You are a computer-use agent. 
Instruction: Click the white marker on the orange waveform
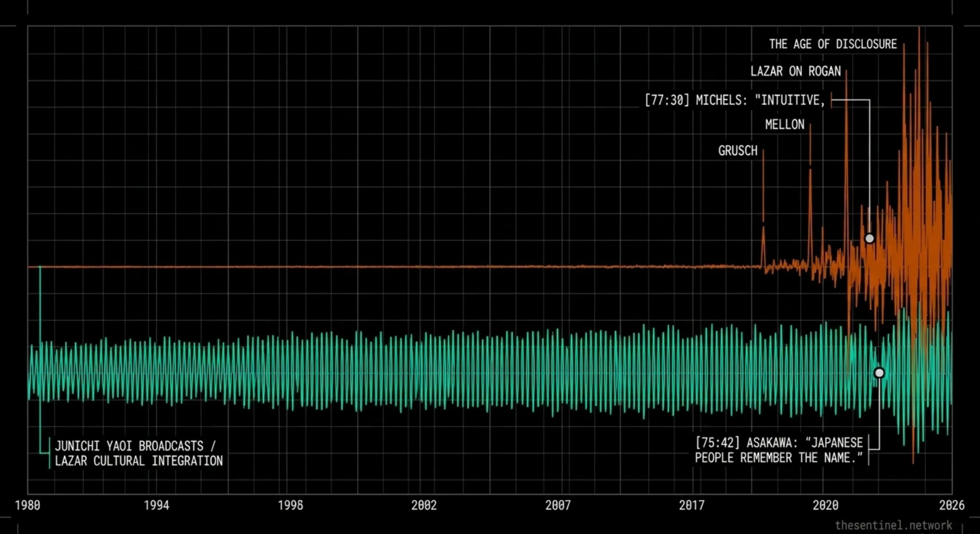tap(870, 238)
